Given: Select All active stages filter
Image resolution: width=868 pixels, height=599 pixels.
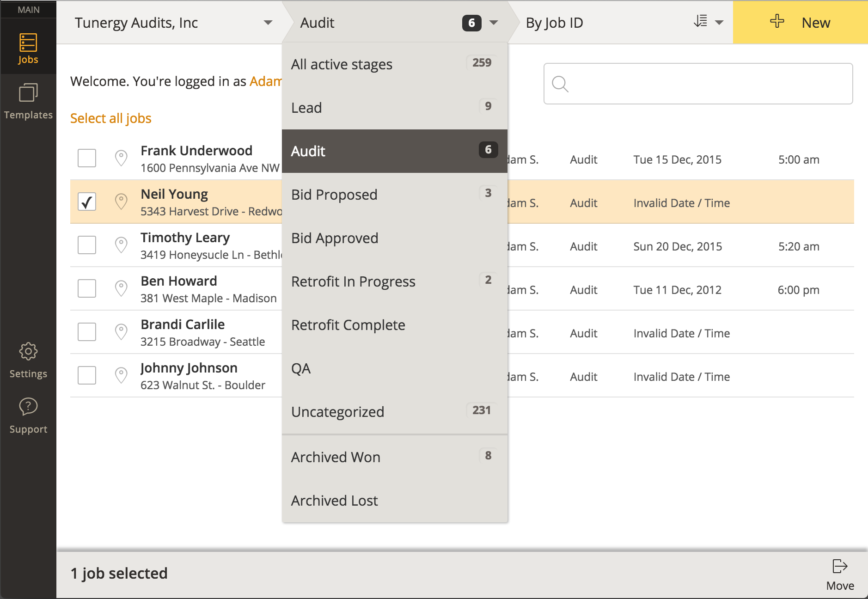Looking at the screenshot, I should coord(395,64).
